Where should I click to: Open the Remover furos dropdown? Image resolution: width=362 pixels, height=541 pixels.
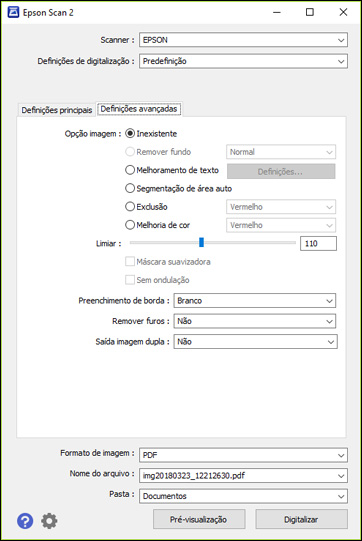coord(255,321)
